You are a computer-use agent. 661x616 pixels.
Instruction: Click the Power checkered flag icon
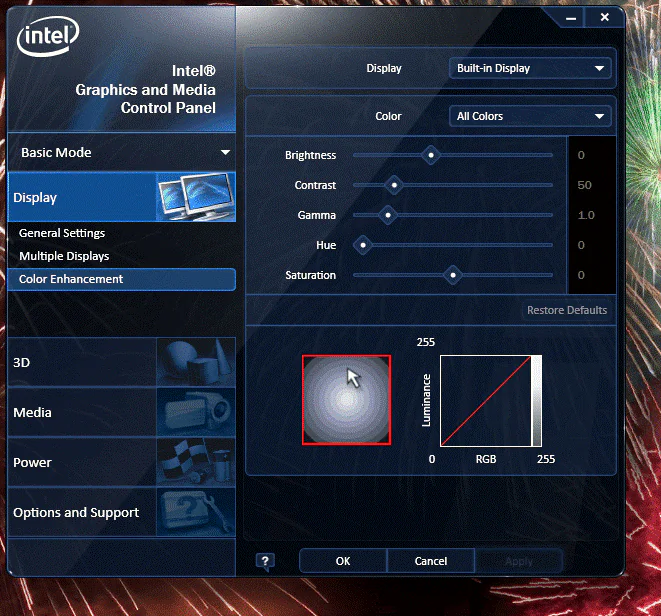[196, 462]
